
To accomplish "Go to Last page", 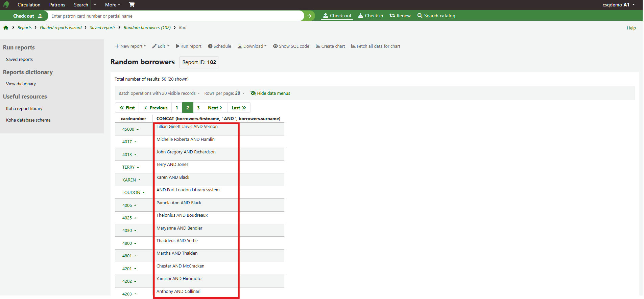I will (239, 108).
